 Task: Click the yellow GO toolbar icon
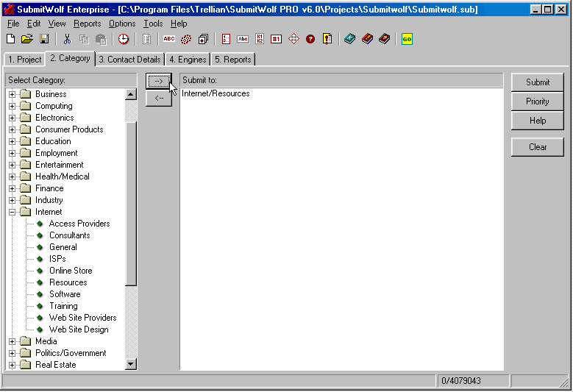407,39
